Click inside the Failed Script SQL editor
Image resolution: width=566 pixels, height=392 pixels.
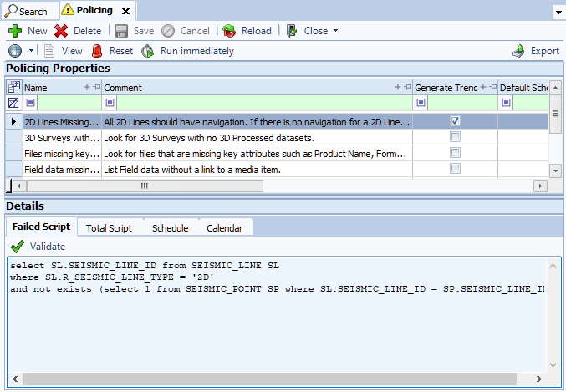277,315
